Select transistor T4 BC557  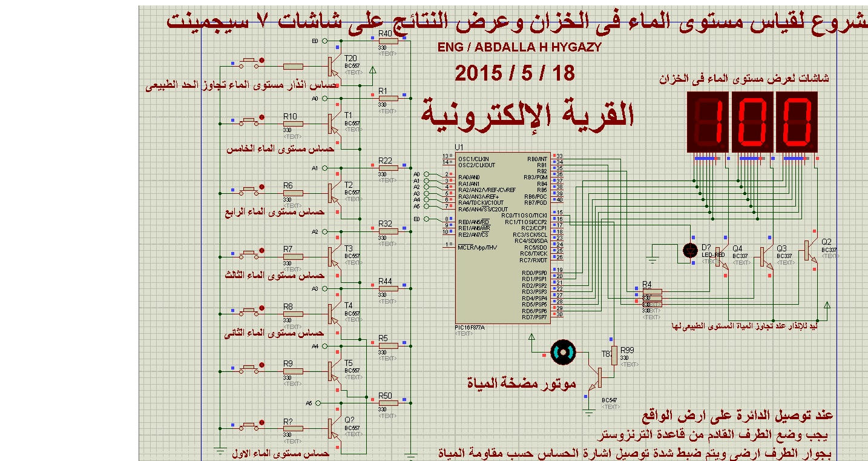334,313
